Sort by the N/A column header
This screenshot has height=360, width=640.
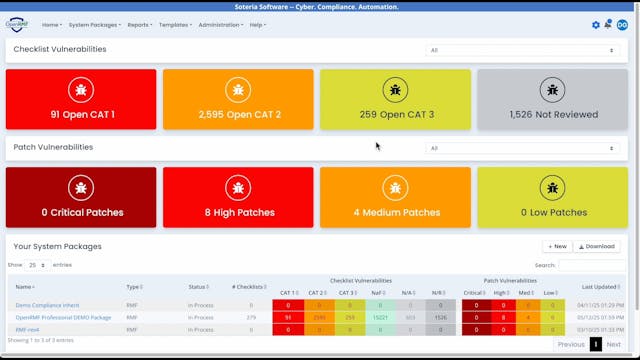[x=408, y=293]
